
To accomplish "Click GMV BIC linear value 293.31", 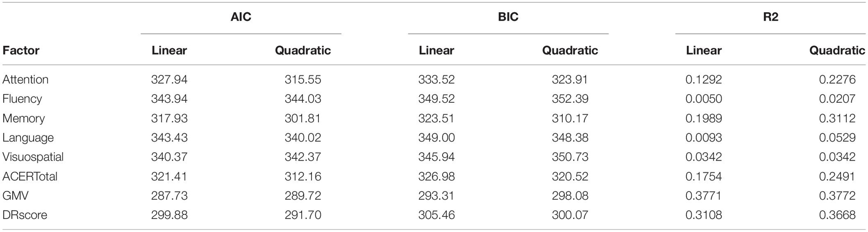I will (436, 196).
